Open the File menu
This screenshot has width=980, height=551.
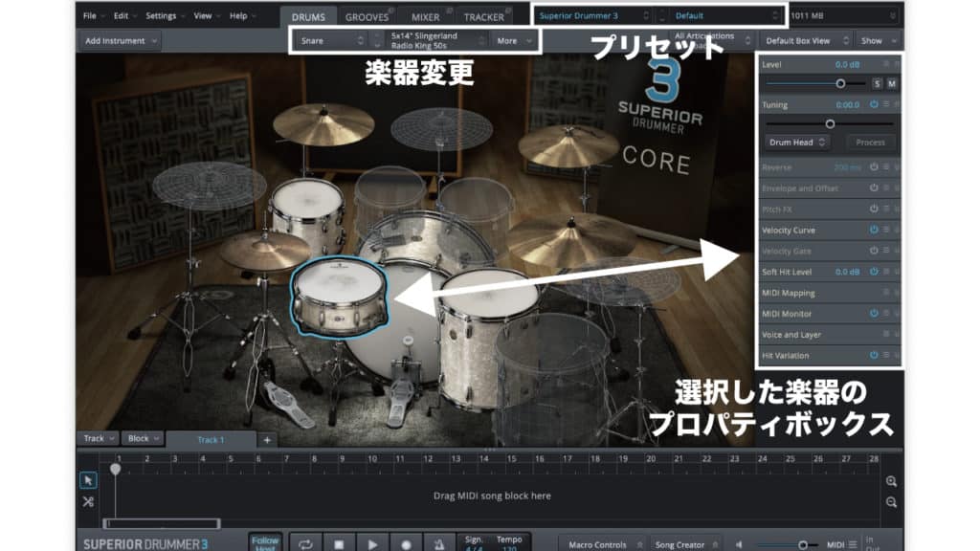(93, 15)
